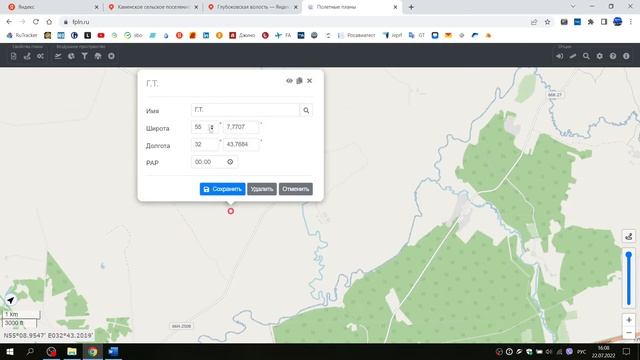Click the Сохранить save button
The width and height of the screenshot is (640, 360).
point(222,189)
